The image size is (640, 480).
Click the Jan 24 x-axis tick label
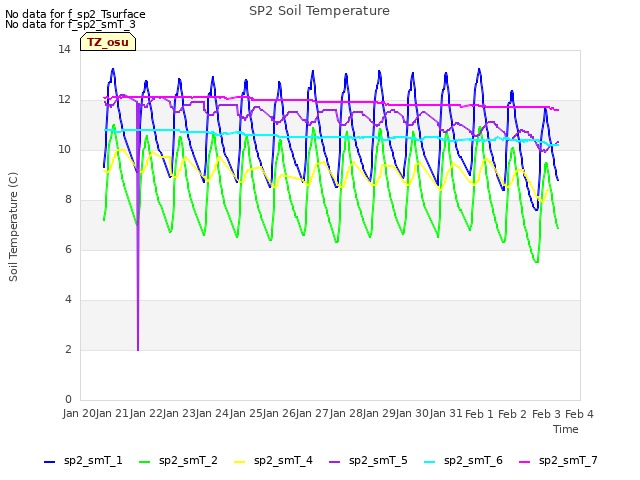point(212,414)
